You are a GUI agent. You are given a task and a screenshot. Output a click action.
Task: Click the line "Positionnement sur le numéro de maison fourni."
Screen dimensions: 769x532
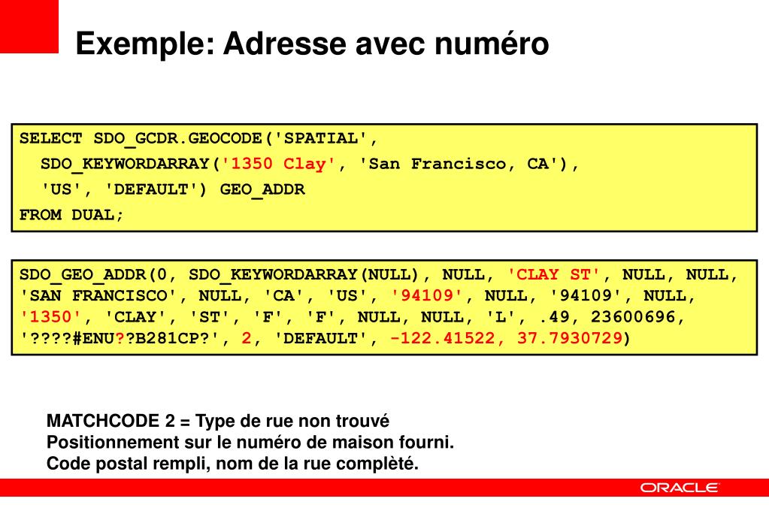[250, 443]
